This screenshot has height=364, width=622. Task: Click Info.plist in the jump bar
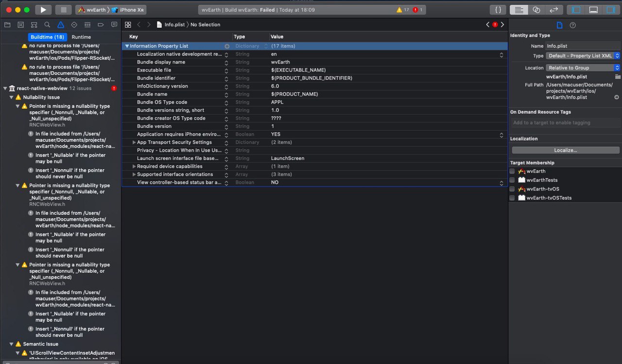point(171,24)
